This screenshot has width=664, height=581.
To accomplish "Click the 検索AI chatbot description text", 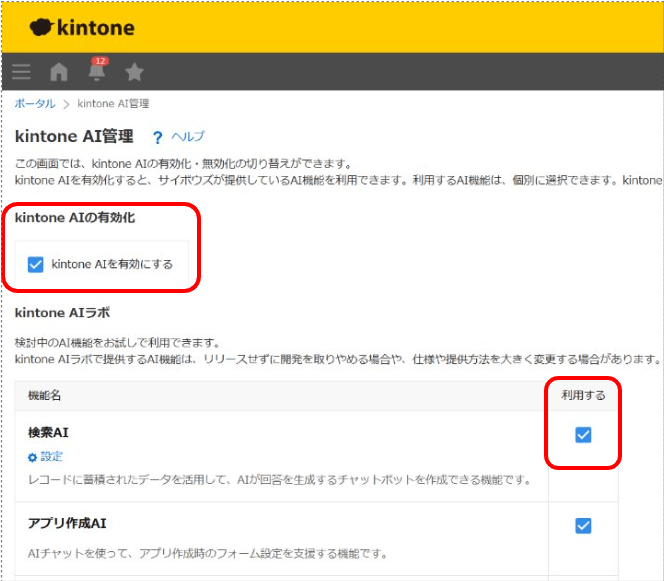I will coord(279,480).
